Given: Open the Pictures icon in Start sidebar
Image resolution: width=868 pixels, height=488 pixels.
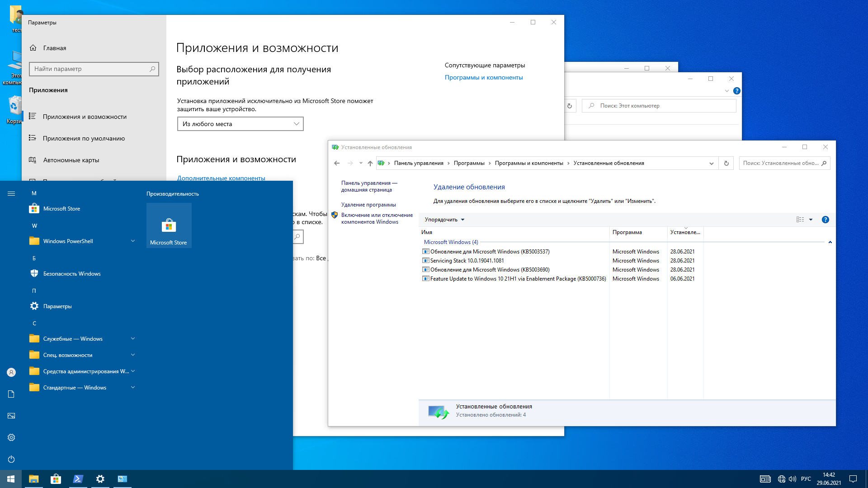Looking at the screenshot, I should [x=11, y=416].
